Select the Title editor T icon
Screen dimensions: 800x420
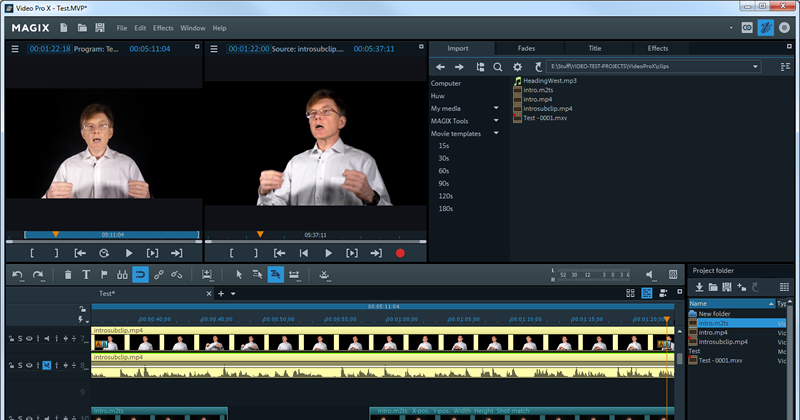(86, 274)
